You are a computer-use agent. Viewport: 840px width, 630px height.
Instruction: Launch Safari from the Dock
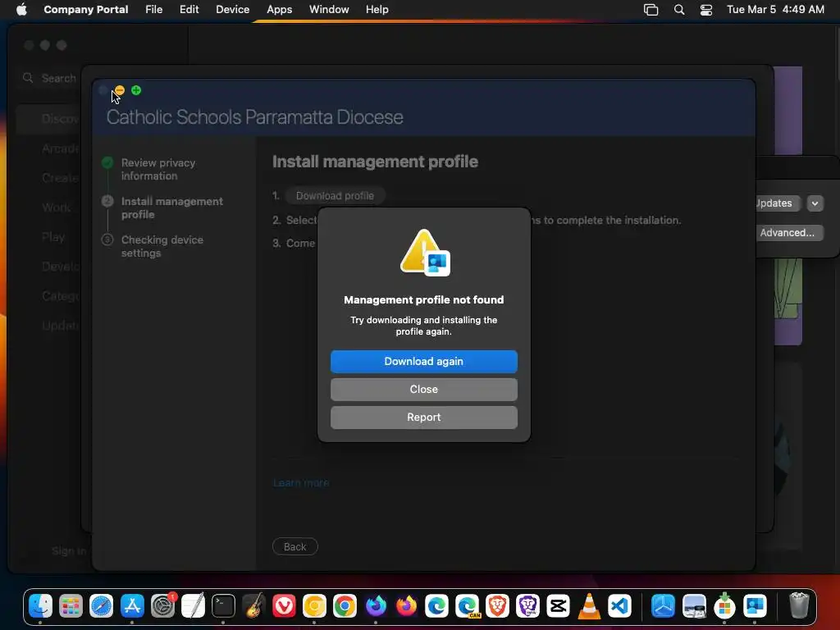click(101, 606)
